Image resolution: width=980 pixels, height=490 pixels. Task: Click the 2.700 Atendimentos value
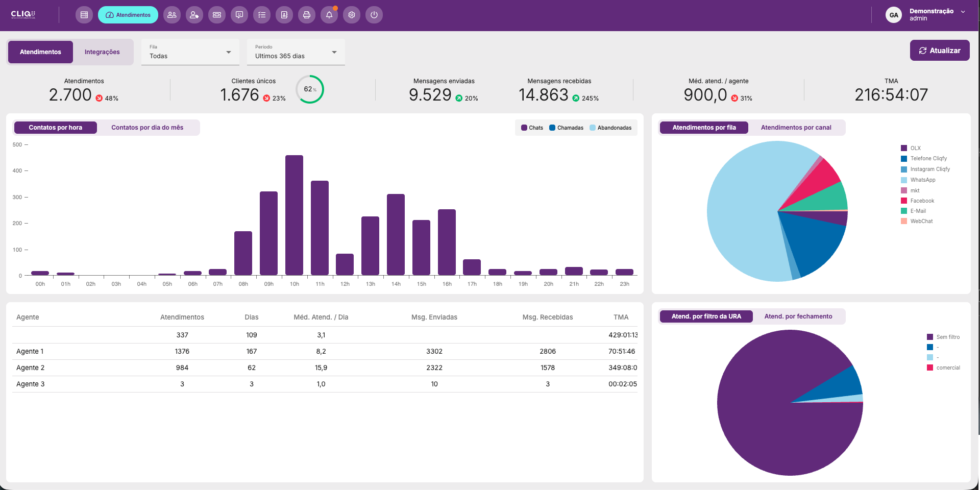(x=70, y=95)
